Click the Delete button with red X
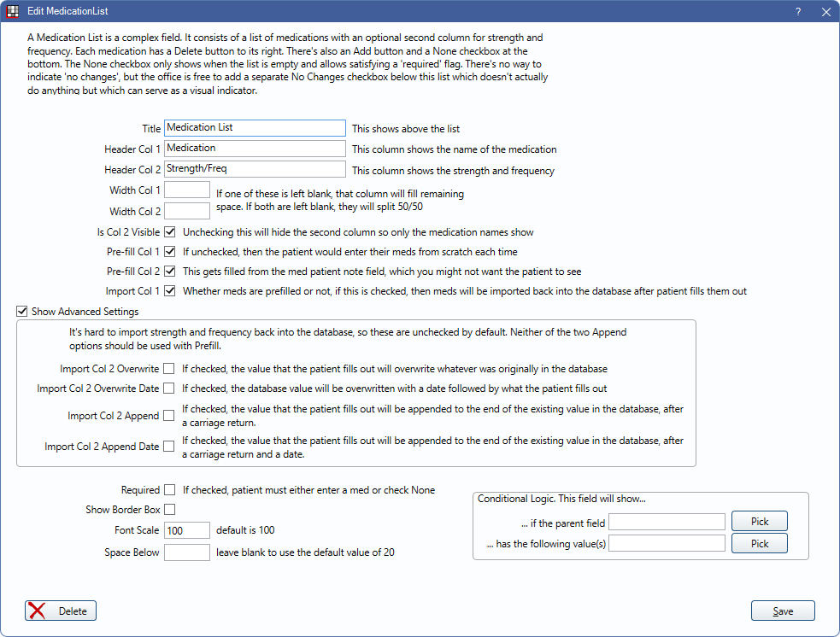Image resolution: width=840 pixels, height=637 pixels. click(61, 611)
